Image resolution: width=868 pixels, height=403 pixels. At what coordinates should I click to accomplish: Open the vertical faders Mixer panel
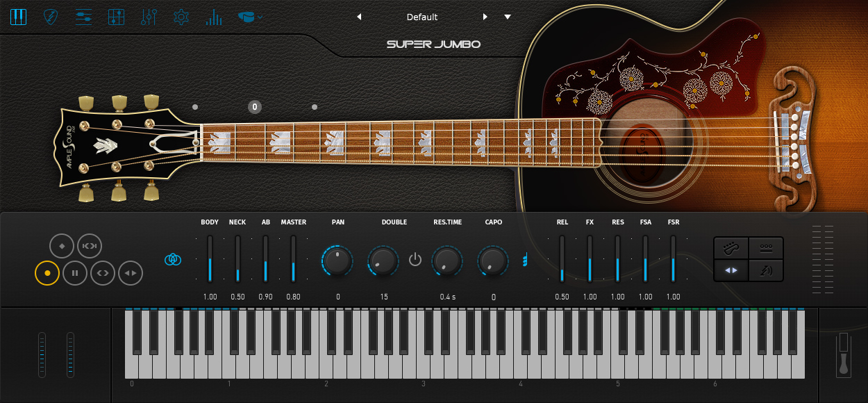[x=149, y=17]
